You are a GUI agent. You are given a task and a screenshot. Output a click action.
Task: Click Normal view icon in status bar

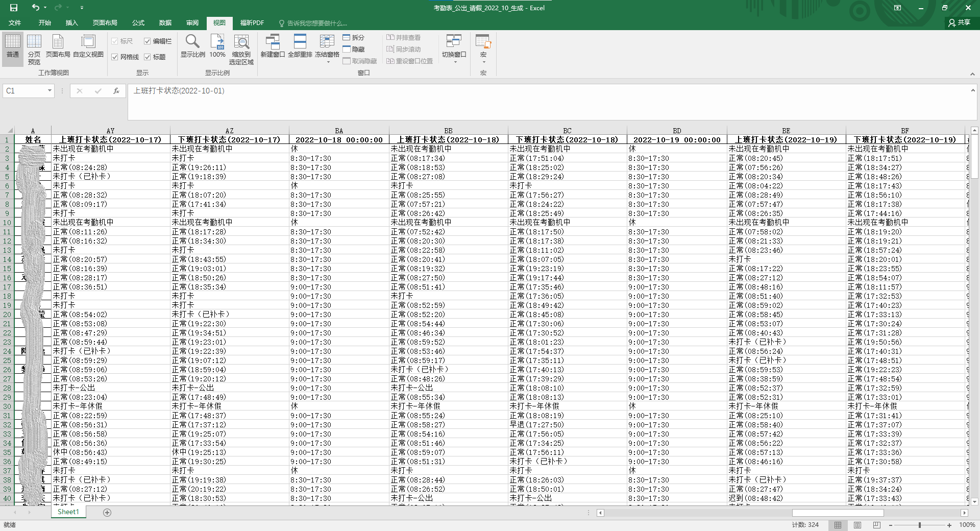pos(838,525)
